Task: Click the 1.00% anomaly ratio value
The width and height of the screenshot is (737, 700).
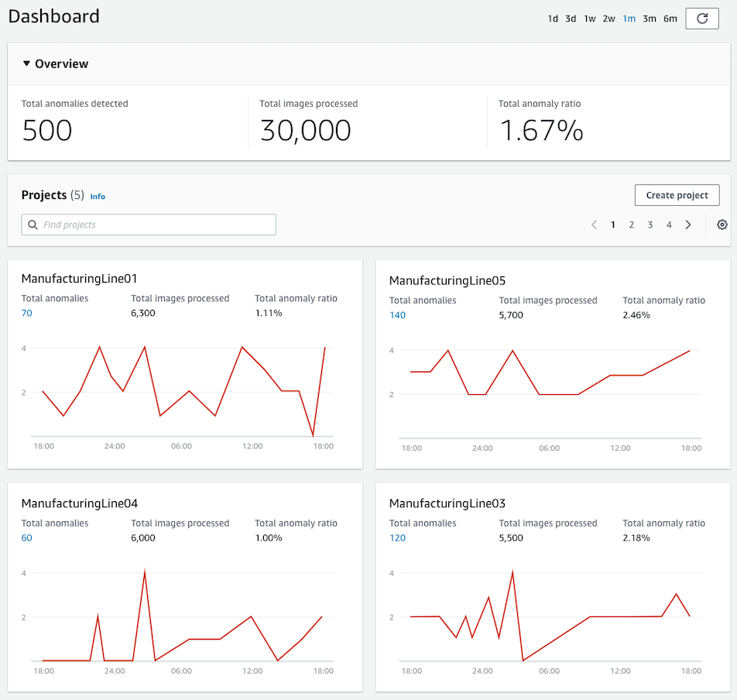Action: [269, 538]
